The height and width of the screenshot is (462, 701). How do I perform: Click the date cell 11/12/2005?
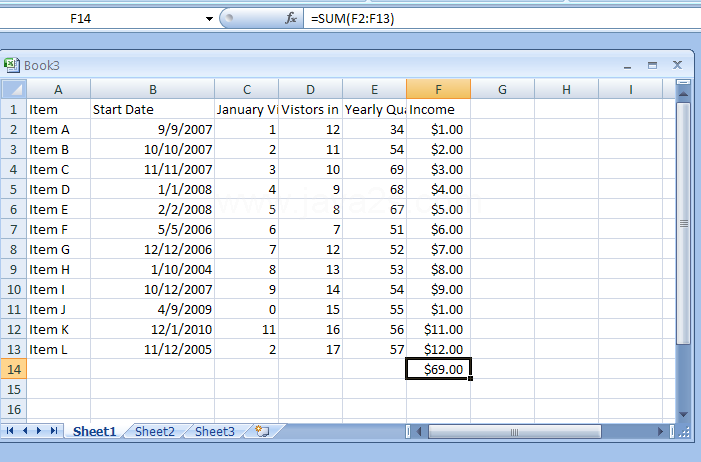pos(152,349)
